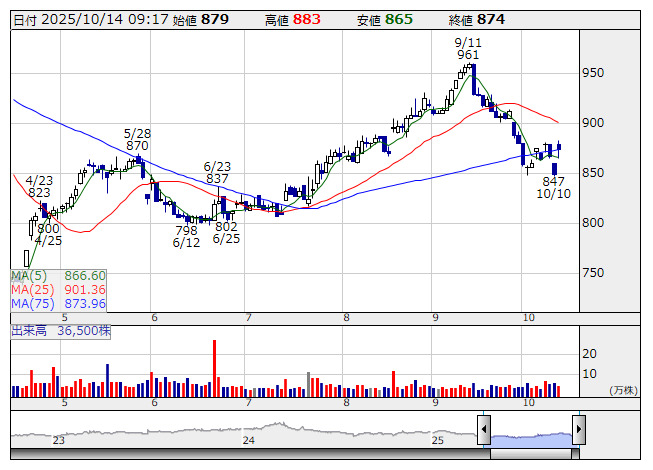The height and width of the screenshot is (470, 653).
Task: Click the month 8 label under the price chart
Action: 346,318
